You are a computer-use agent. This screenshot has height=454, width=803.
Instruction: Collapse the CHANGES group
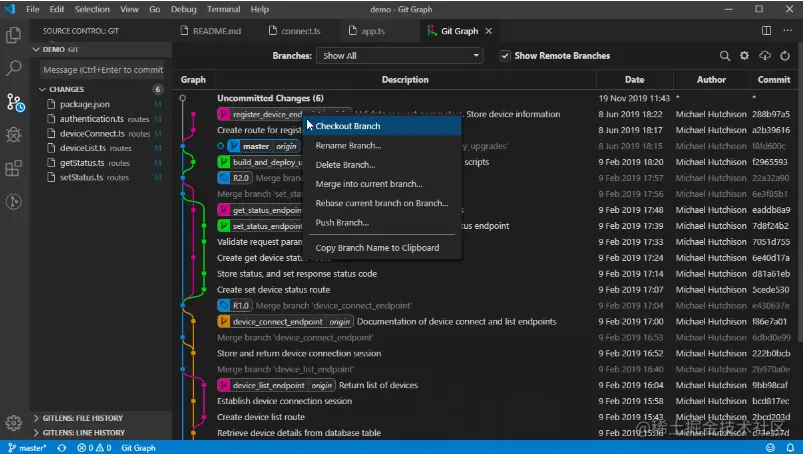click(x=101, y=89)
